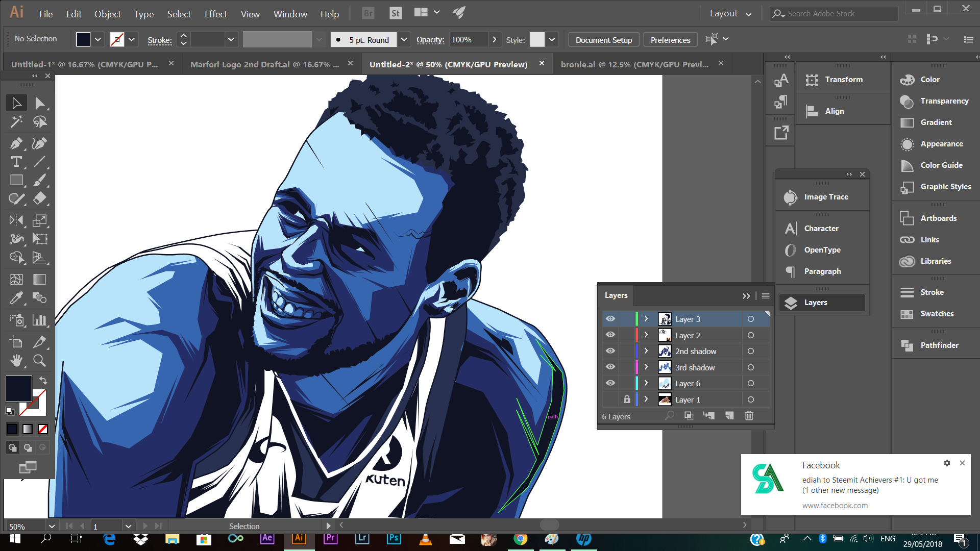980x551 pixels.
Task: Open the Style dropdown arrow
Action: (552, 39)
